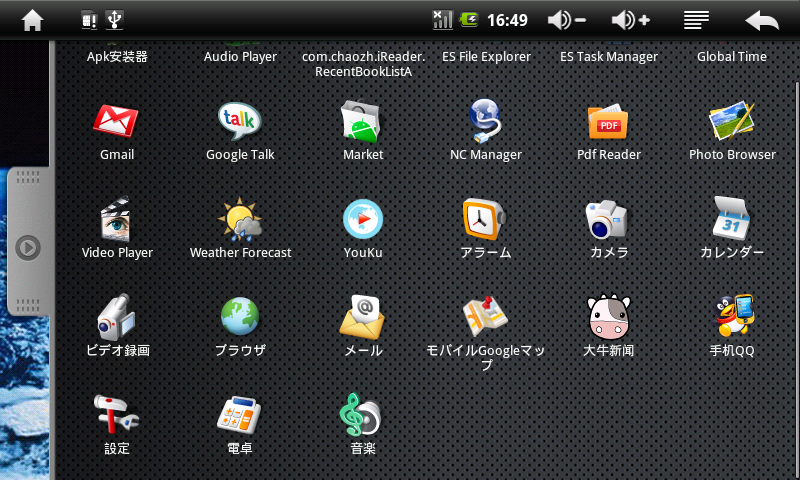Launch モバイルGoogleマップ maps app

pos(485,316)
